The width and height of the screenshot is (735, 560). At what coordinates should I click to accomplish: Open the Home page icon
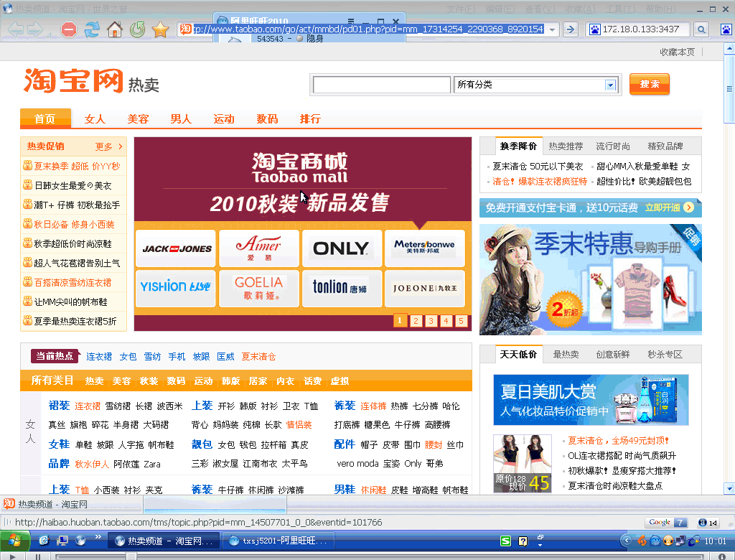115,29
